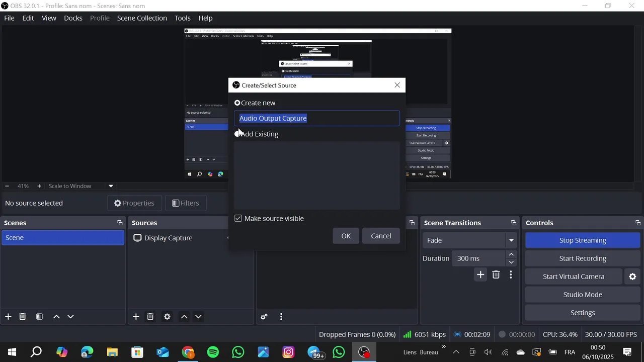Screen dimensions: 644x362
Task: Expand the Liens Bureau toolbar chevron
Action: coord(444,346)
